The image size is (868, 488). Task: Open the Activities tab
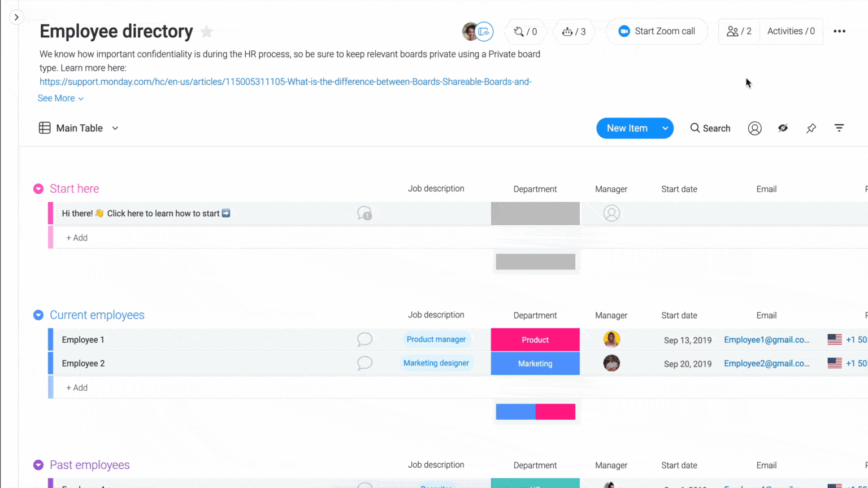(x=791, y=31)
